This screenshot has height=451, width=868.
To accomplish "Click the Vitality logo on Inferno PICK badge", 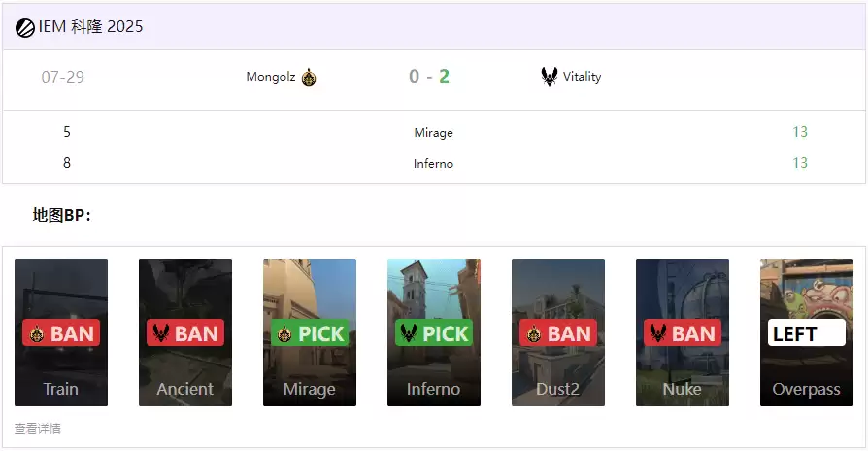I will (x=409, y=333).
